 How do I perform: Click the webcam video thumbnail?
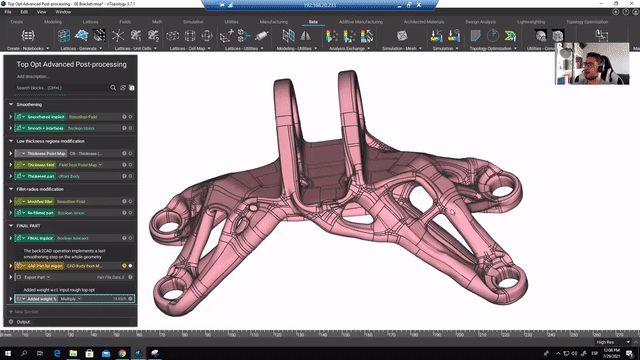click(x=592, y=64)
